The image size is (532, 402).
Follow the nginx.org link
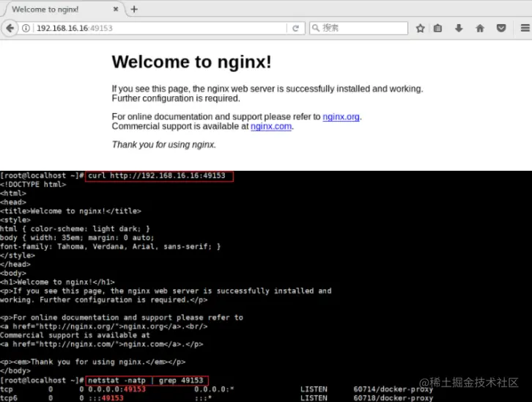tap(341, 117)
